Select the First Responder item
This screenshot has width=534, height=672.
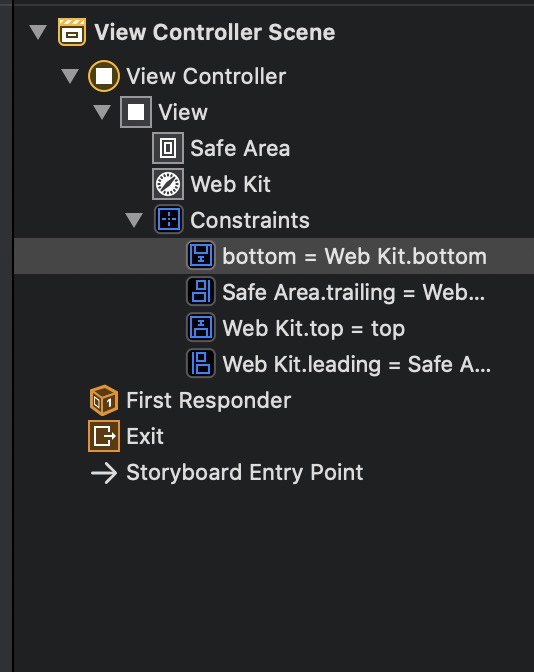pyautogui.click(x=209, y=400)
